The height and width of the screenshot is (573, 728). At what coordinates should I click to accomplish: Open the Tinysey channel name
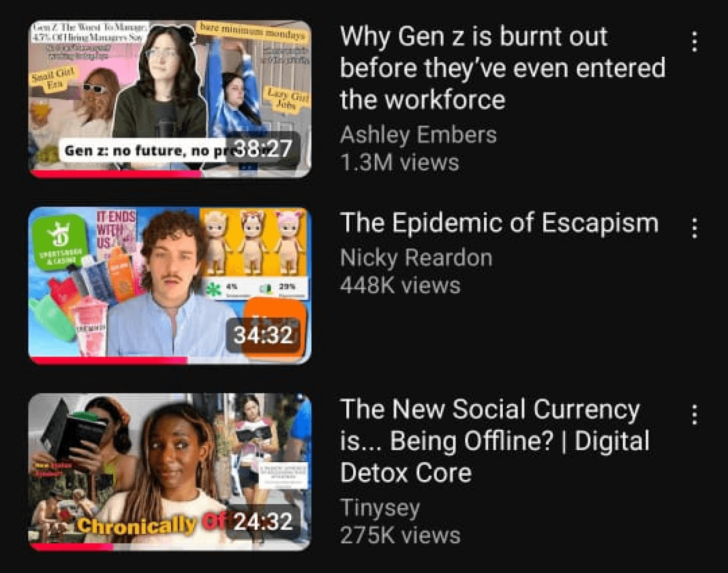(379, 508)
